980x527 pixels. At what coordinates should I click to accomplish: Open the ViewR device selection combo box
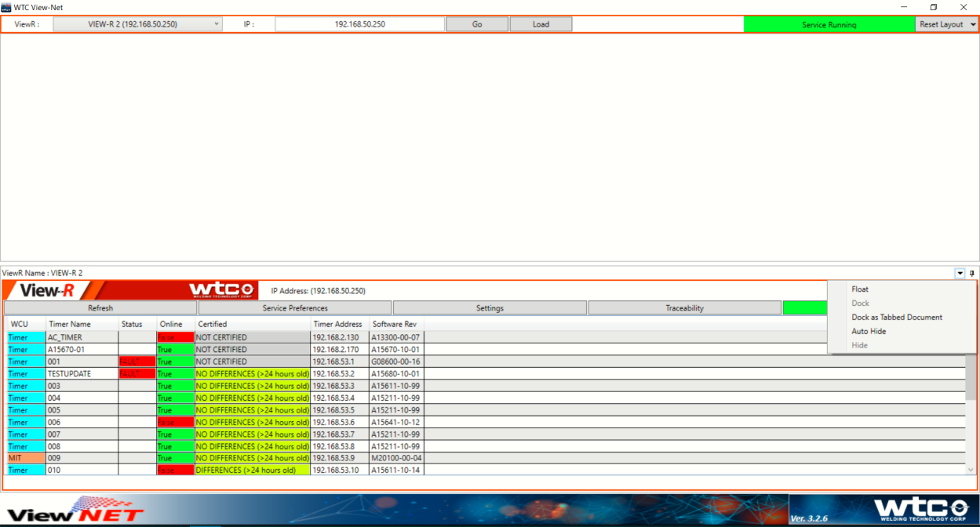[138, 24]
